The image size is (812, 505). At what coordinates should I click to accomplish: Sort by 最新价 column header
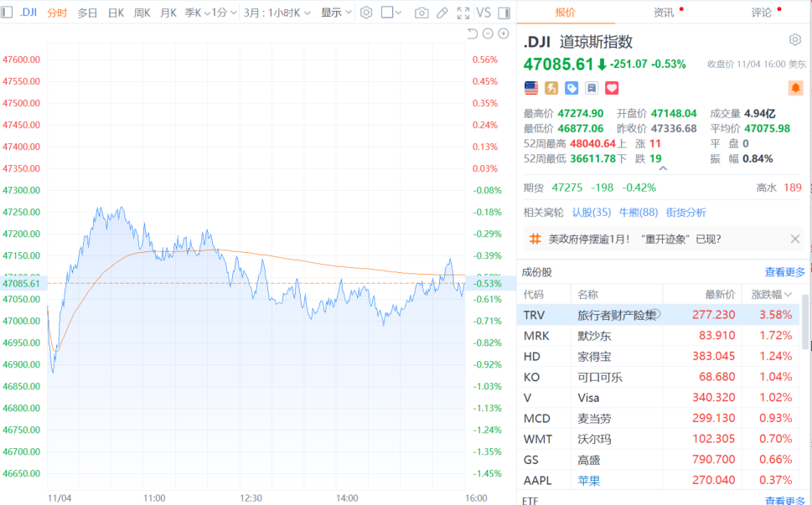pyautogui.click(x=720, y=295)
